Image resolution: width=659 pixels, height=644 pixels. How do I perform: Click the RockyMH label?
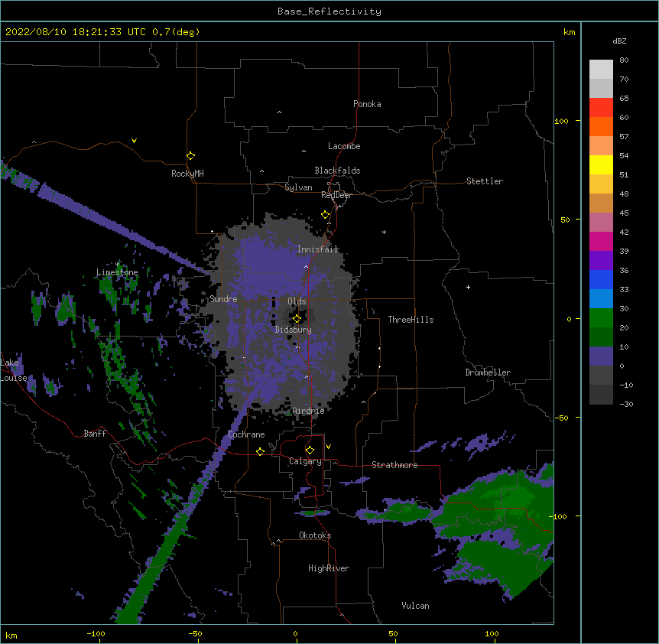click(x=187, y=174)
